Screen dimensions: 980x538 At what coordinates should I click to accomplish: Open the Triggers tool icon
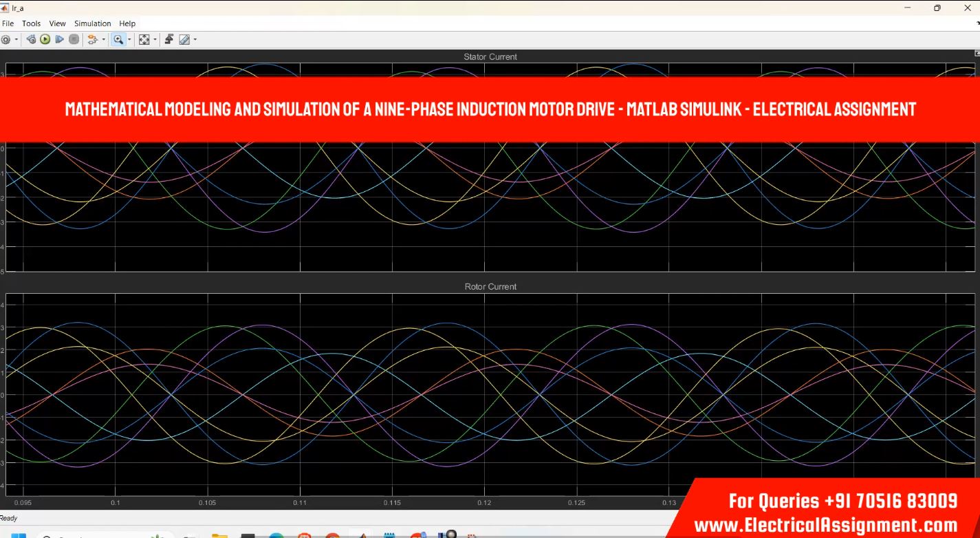[x=169, y=40]
